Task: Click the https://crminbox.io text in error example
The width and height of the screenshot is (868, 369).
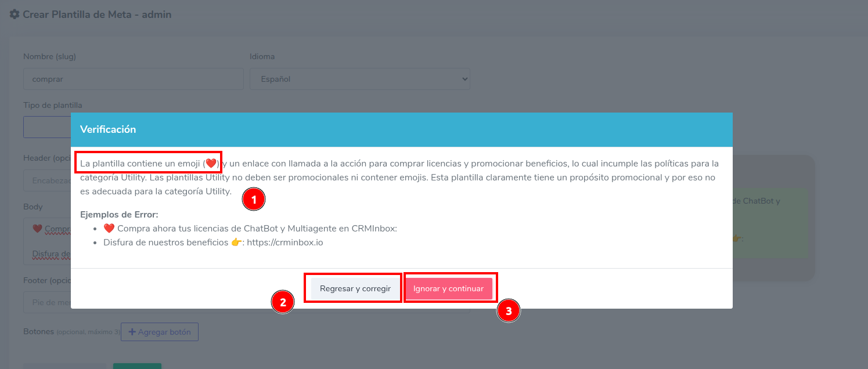Action: coord(284,243)
